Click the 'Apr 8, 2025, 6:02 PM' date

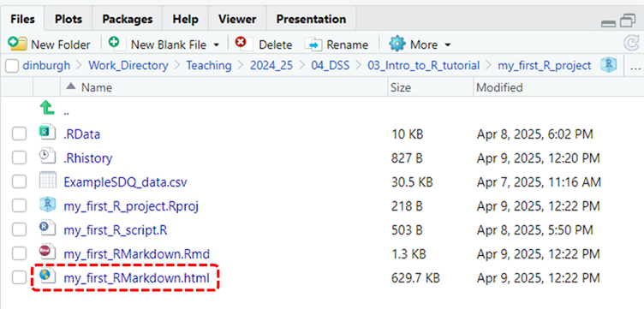[534, 134]
